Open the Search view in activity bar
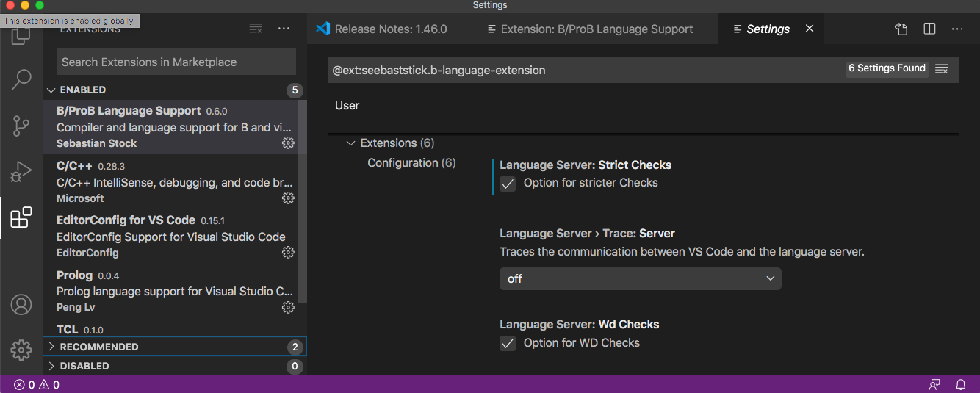Image resolution: width=980 pixels, height=393 pixels. [x=21, y=79]
